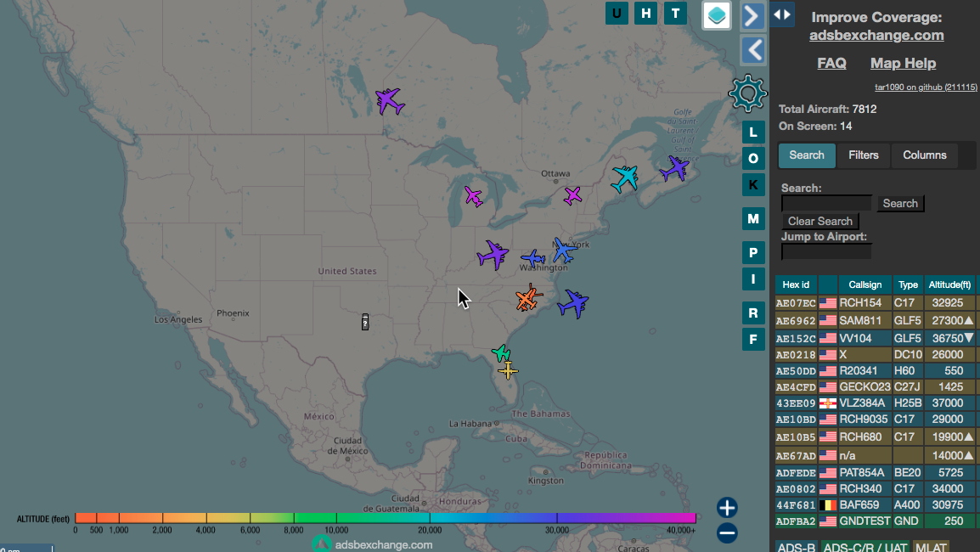Click the left chevron collapse button
This screenshot has height=552, width=980.
click(x=753, y=50)
